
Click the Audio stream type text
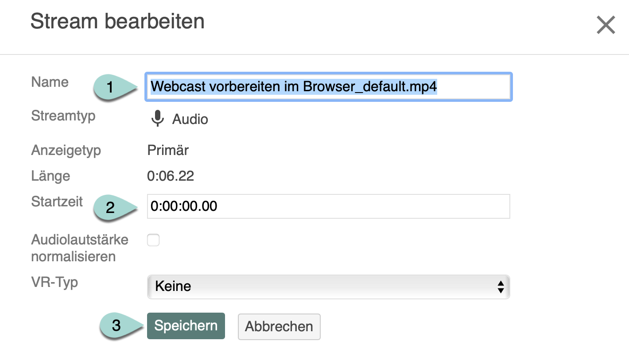(190, 119)
